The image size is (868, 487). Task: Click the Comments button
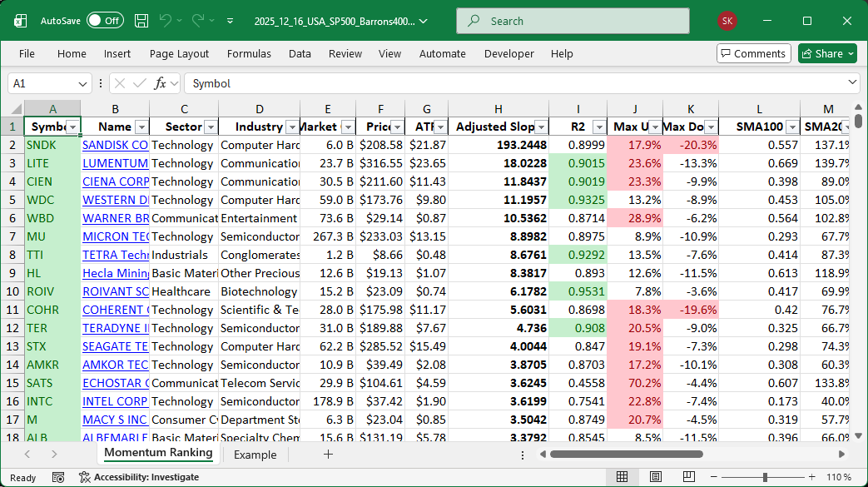pos(753,53)
